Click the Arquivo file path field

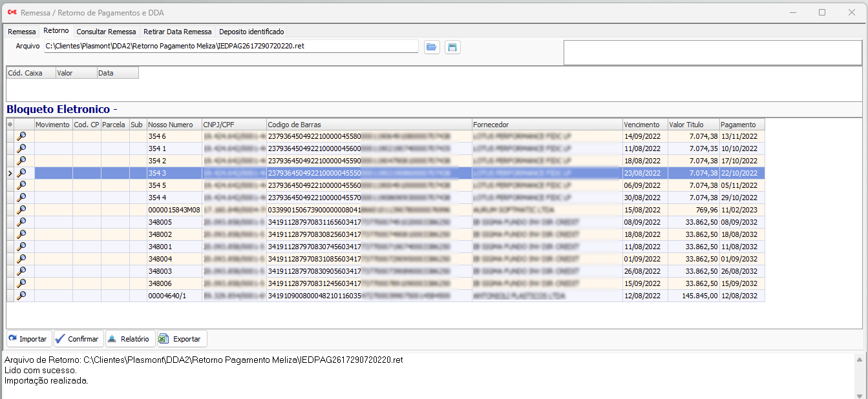(231, 46)
